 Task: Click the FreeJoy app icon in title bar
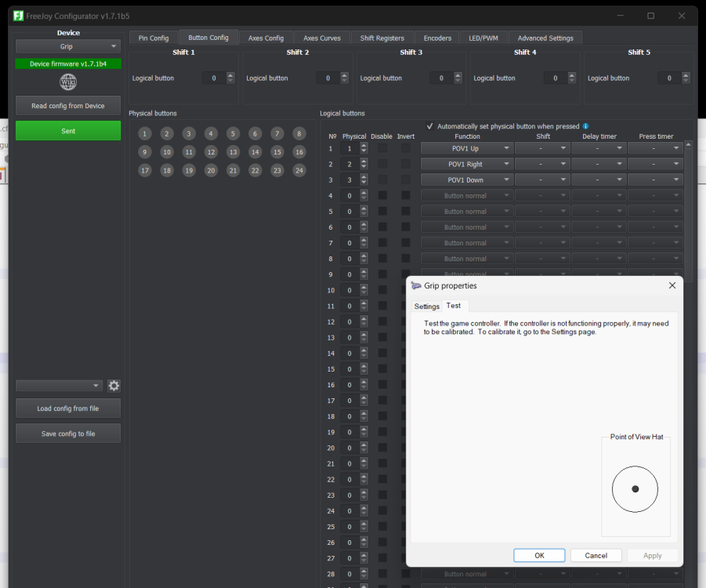(x=18, y=16)
